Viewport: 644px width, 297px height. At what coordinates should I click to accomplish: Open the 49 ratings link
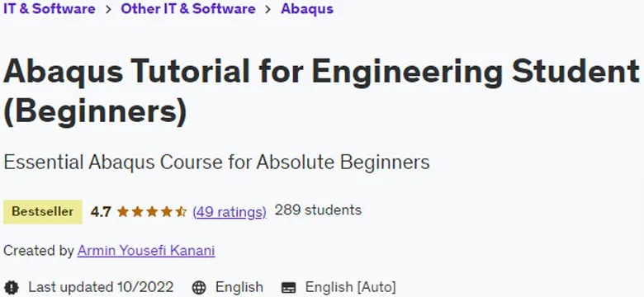pos(230,212)
